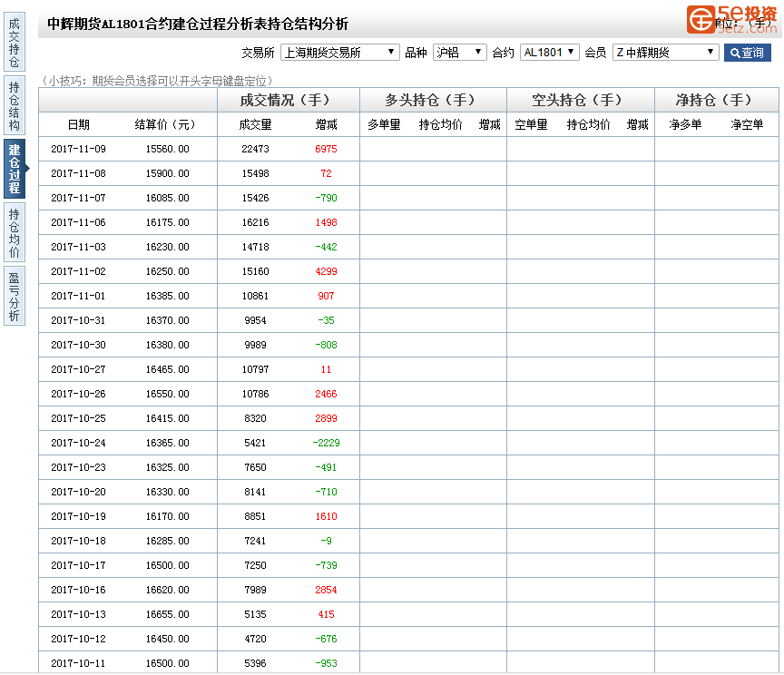The image size is (784, 675).
Task: Click the 5e投资 logo
Action: (731, 19)
